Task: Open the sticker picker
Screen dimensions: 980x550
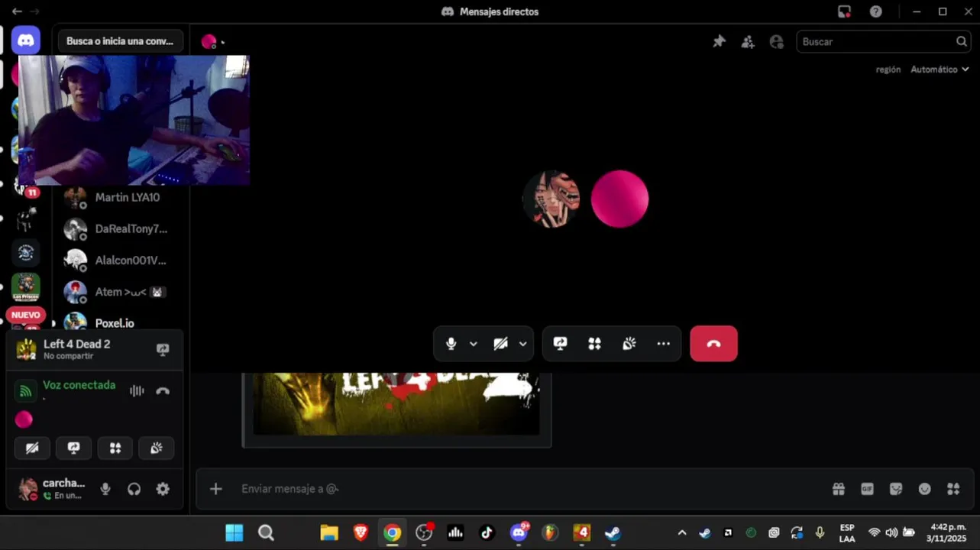Action: point(896,489)
